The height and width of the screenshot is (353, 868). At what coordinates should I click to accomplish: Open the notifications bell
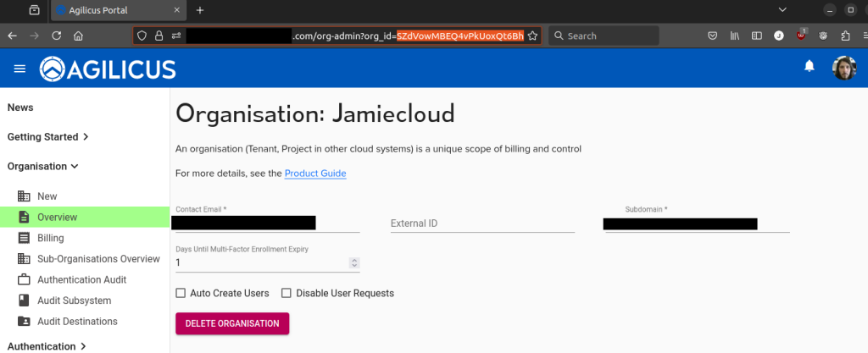(x=810, y=66)
